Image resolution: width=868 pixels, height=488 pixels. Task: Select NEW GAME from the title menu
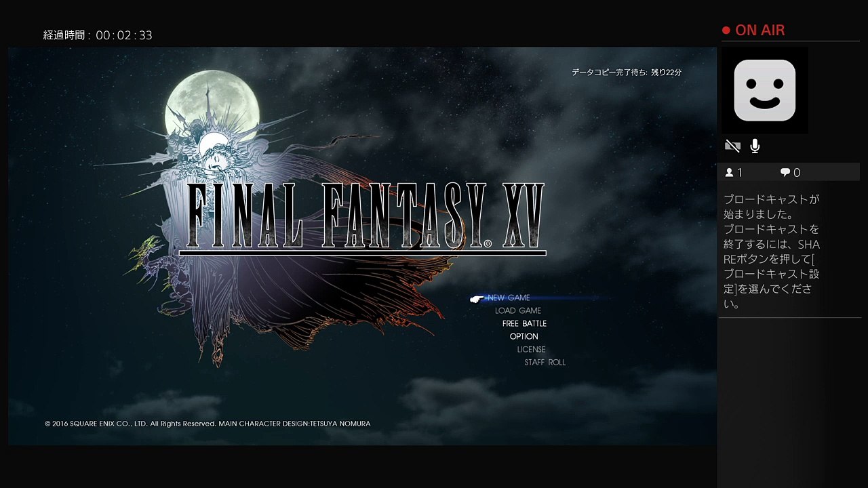[509, 298]
